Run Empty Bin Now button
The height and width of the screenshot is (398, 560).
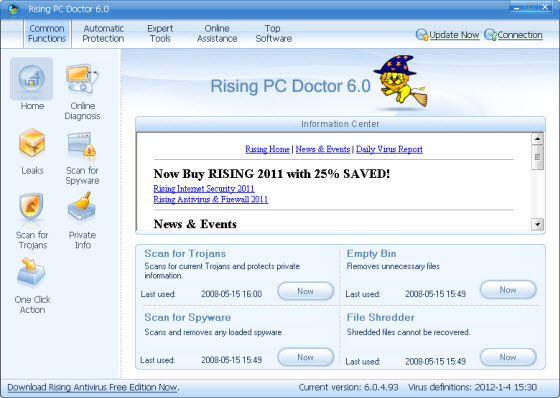[508, 290]
